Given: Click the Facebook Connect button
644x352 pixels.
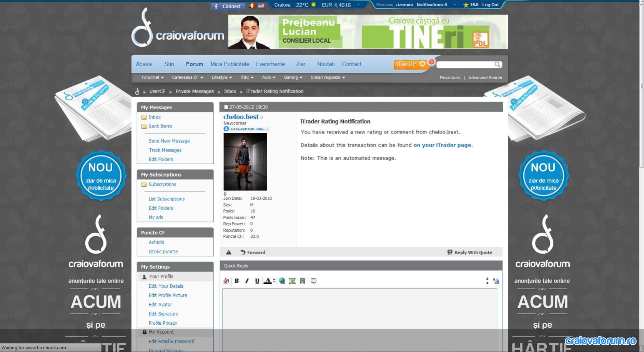Looking at the screenshot, I should point(228,6).
